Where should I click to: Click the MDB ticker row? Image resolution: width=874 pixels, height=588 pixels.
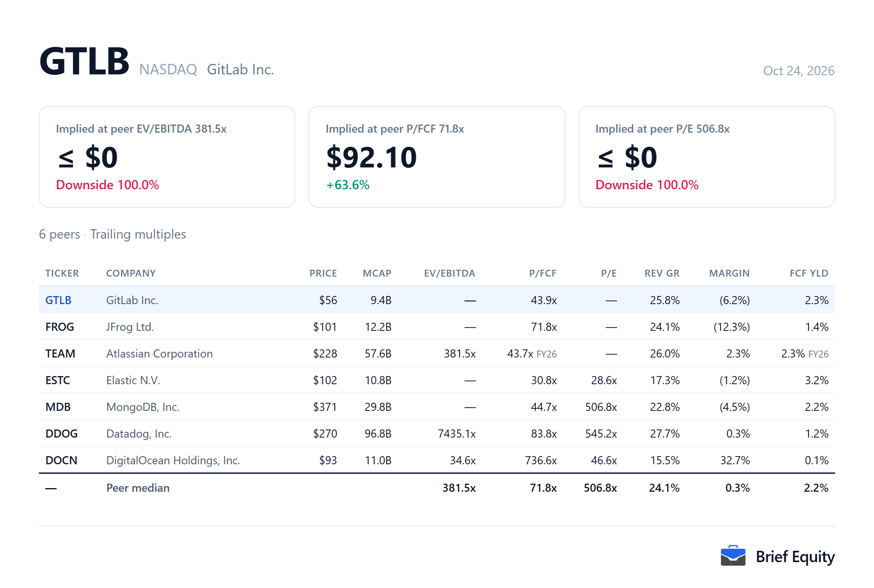click(x=437, y=406)
